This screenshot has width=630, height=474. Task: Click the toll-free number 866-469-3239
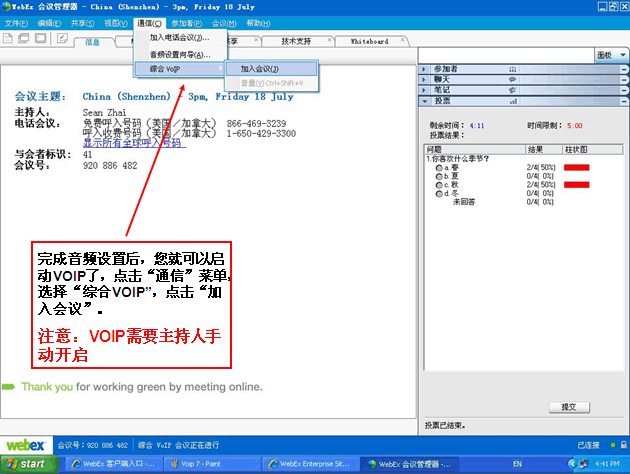pos(256,123)
